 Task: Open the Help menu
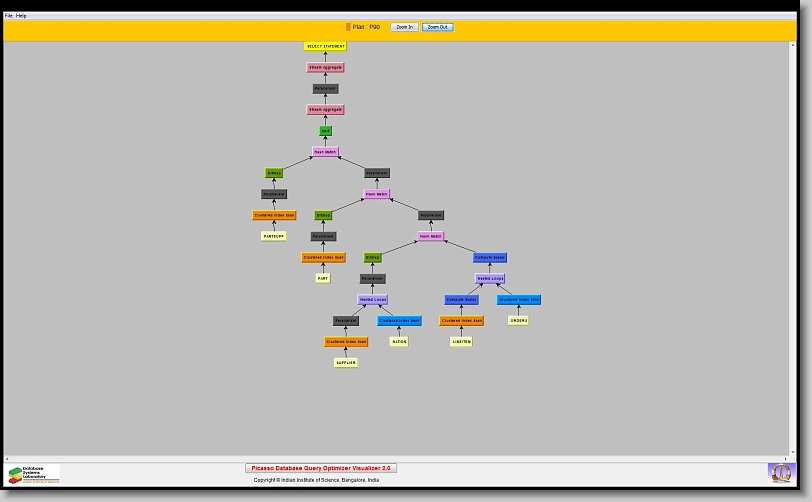pos(22,16)
